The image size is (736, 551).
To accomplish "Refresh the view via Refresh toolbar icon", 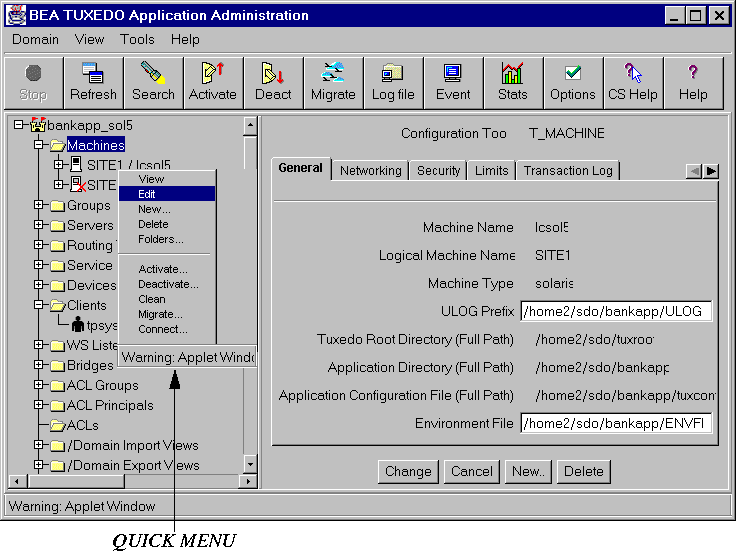I will coord(93,83).
